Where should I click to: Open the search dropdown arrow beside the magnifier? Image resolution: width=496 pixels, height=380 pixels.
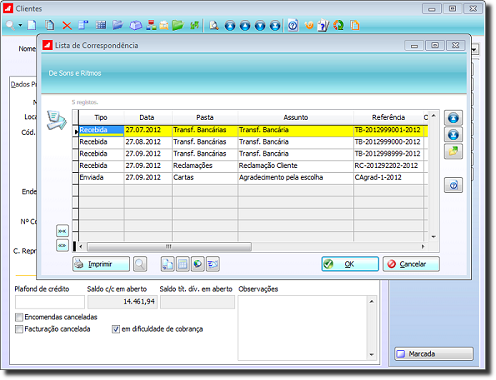(x=20, y=25)
